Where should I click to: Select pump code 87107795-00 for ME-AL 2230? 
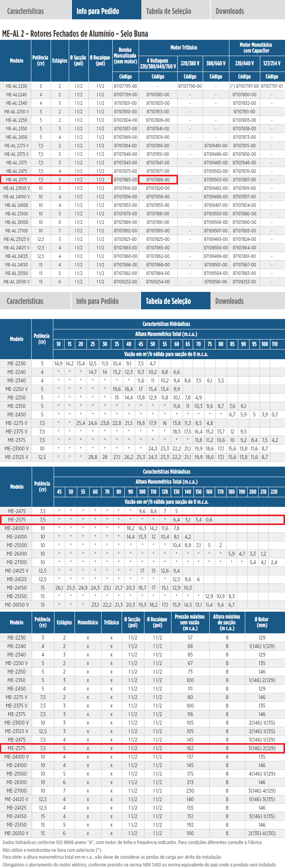(125, 86)
